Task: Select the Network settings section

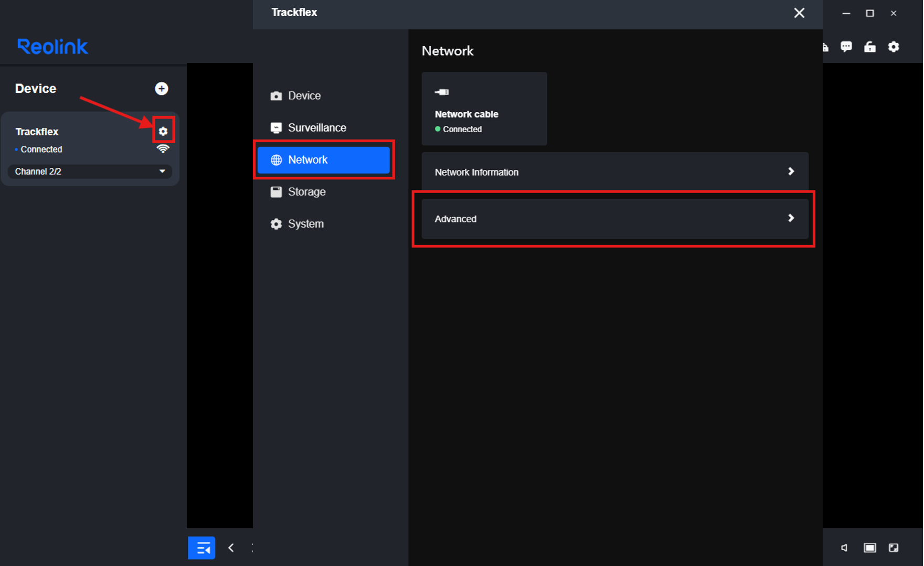Action: [x=324, y=160]
